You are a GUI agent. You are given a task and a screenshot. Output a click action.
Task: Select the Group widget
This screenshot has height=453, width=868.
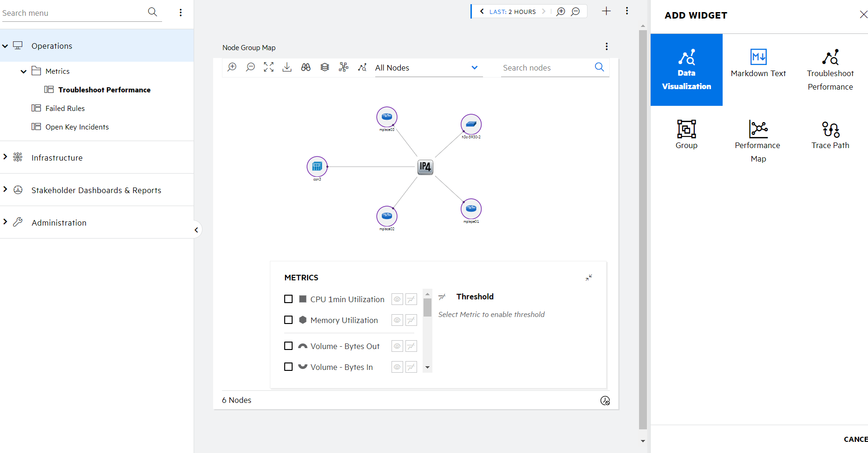pos(686,142)
